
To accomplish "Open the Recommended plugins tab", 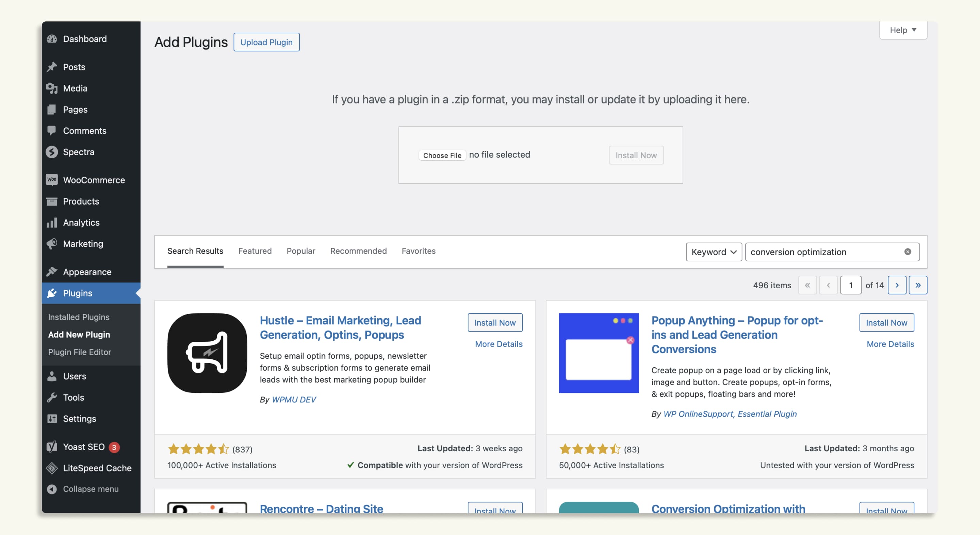I will 358,251.
